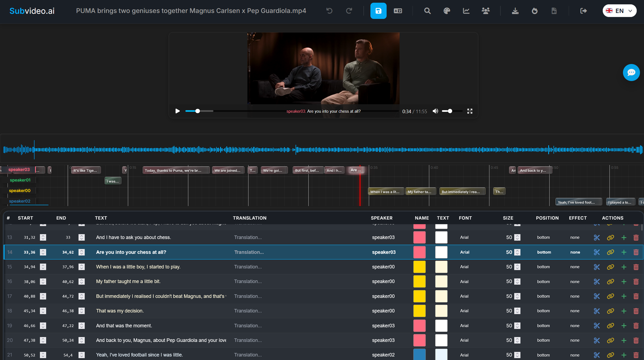
Task: Open the translation tool
Action: pyautogui.click(x=397, y=11)
